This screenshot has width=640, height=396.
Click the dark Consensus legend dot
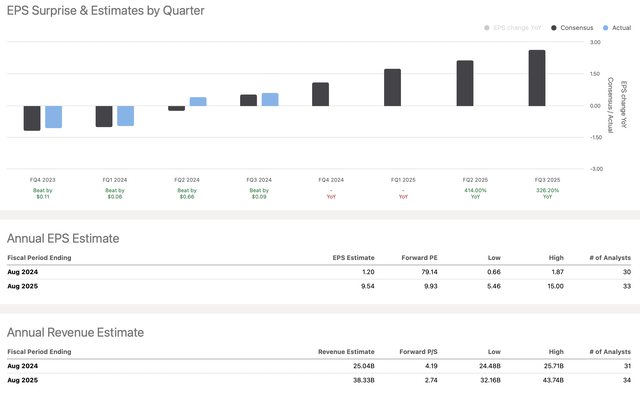point(554,28)
